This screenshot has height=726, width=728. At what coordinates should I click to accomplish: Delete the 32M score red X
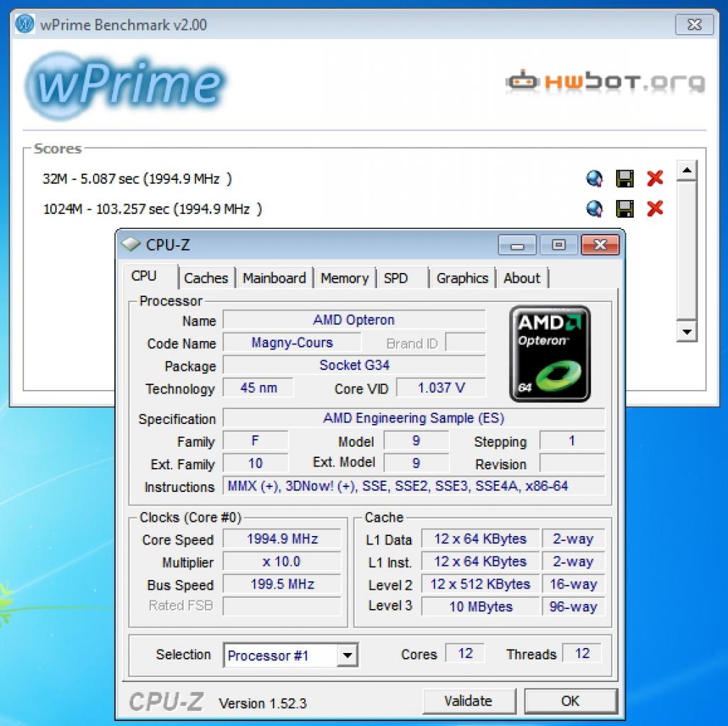(655, 178)
